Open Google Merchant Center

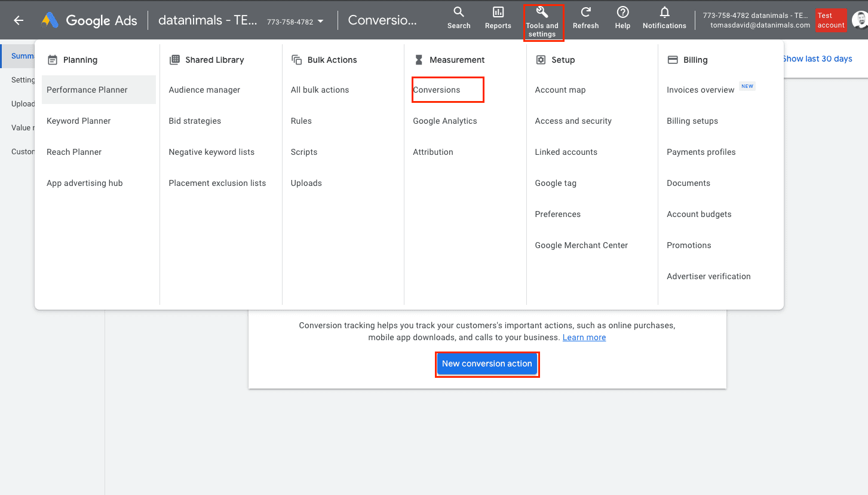[x=581, y=245]
